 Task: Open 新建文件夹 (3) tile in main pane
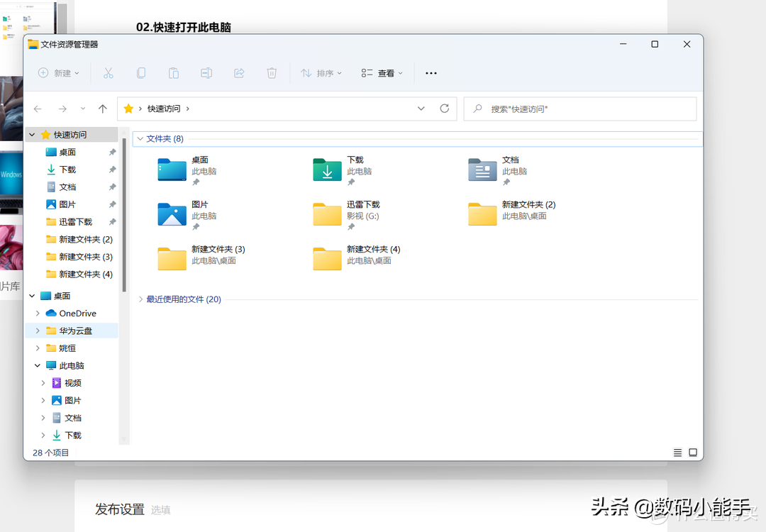click(201, 260)
